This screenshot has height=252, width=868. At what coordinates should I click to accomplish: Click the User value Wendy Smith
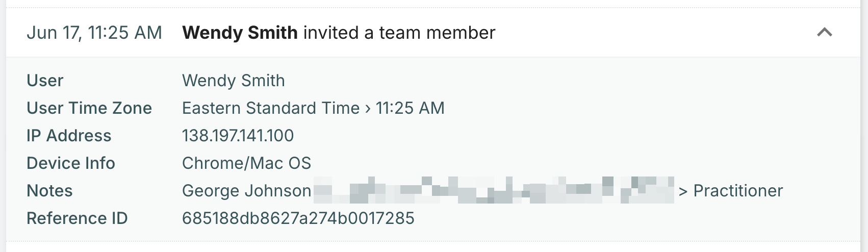pyautogui.click(x=234, y=81)
